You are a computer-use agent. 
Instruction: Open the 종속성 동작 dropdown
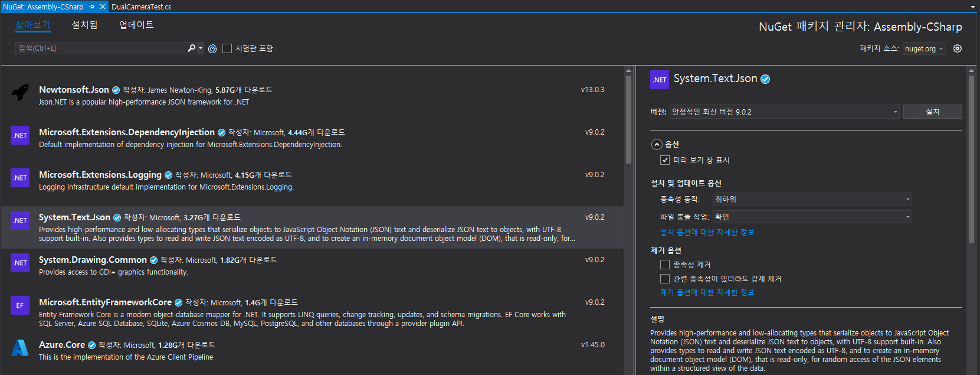click(x=812, y=199)
